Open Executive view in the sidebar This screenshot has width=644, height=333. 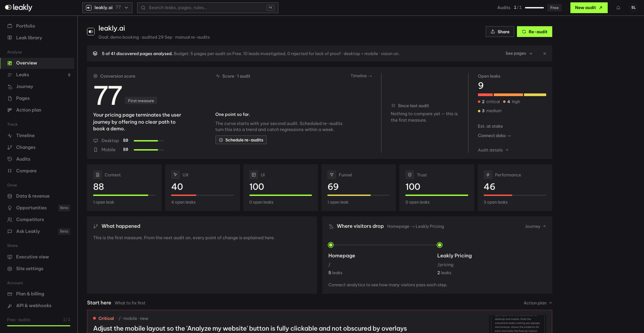pyautogui.click(x=37, y=257)
